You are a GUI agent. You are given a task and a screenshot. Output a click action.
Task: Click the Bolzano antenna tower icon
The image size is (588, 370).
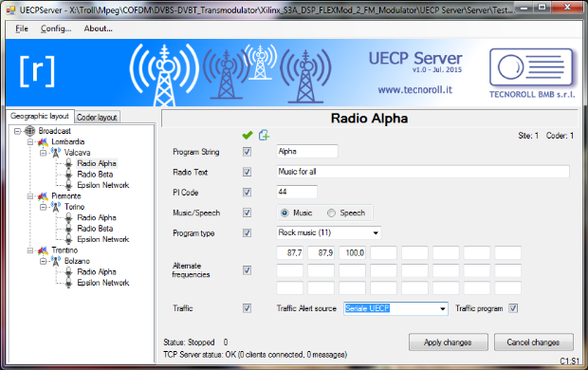pos(56,261)
